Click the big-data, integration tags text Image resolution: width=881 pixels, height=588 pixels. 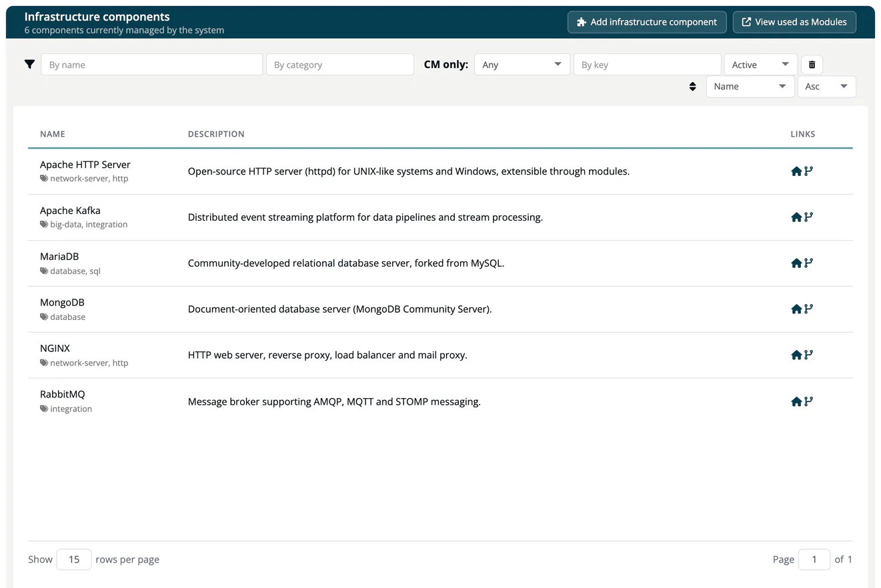89,225
